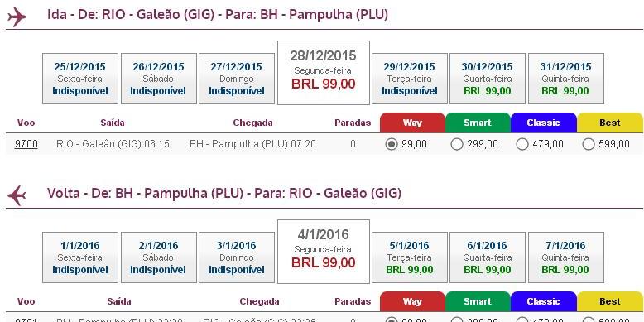Open flight number 9700 details link
This screenshot has height=322, width=644.
26,144
